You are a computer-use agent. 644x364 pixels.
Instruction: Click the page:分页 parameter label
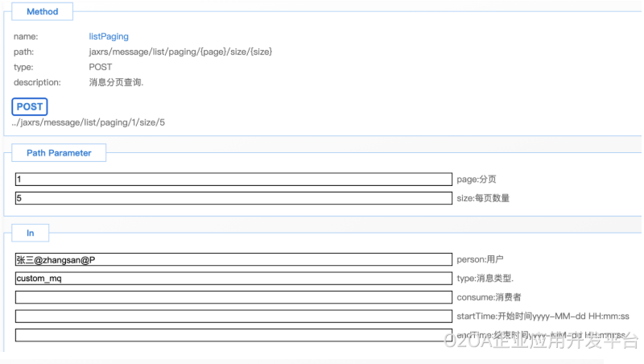coord(482,180)
